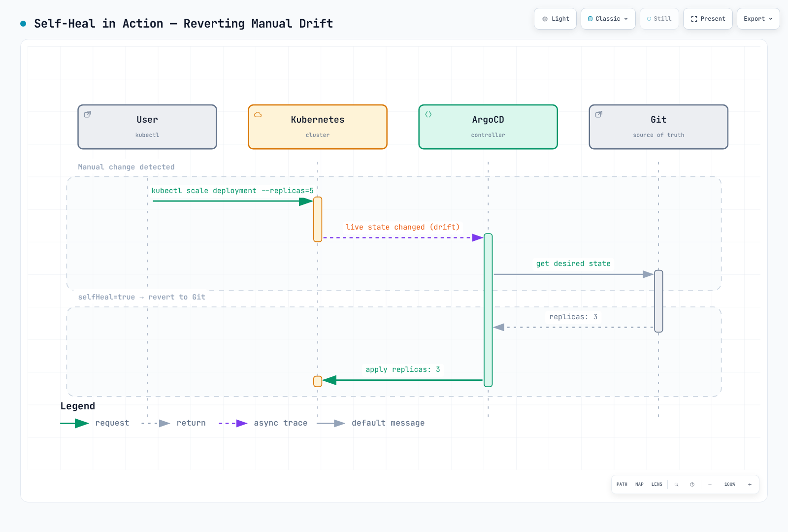Click the dashed return arrow in legend

tap(156, 423)
